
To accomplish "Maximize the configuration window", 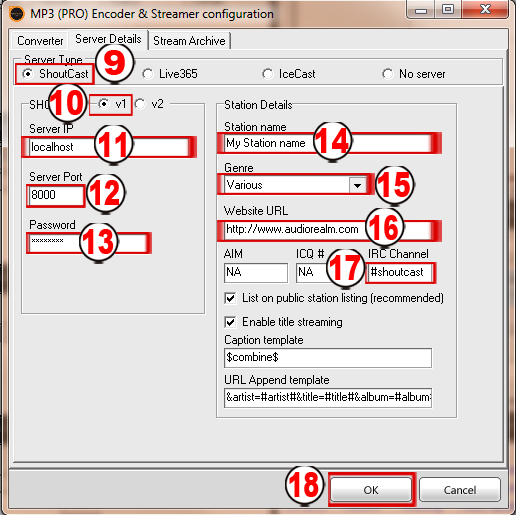I will [x=448, y=10].
